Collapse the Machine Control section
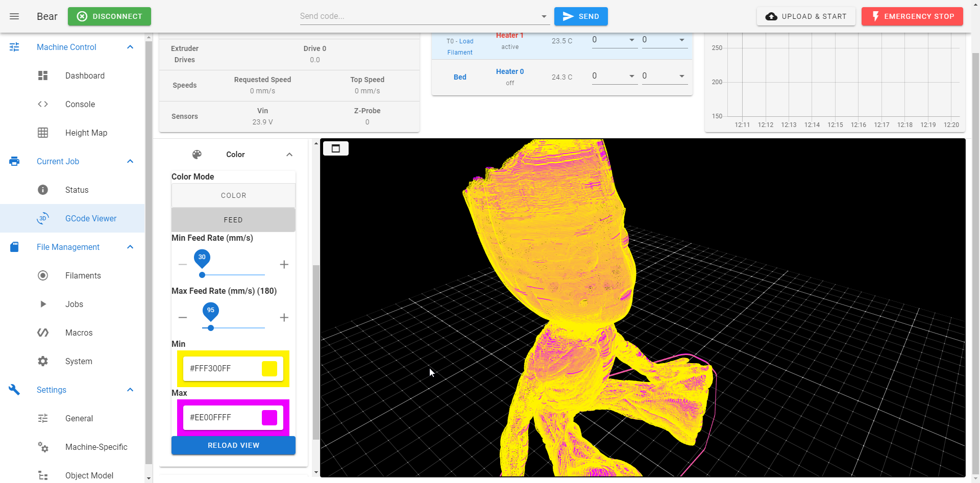This screenshot has width=980, height=483. tap(130, 47)
